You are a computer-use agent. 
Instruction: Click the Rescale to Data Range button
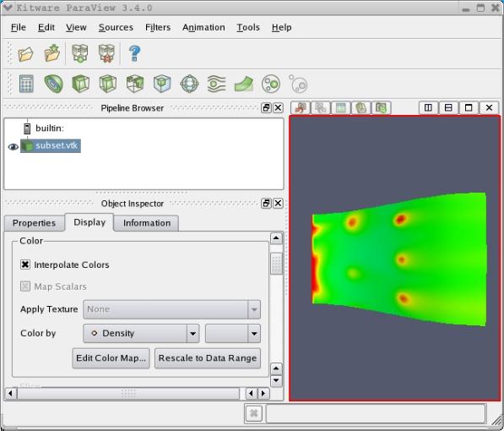click(208, 358)
